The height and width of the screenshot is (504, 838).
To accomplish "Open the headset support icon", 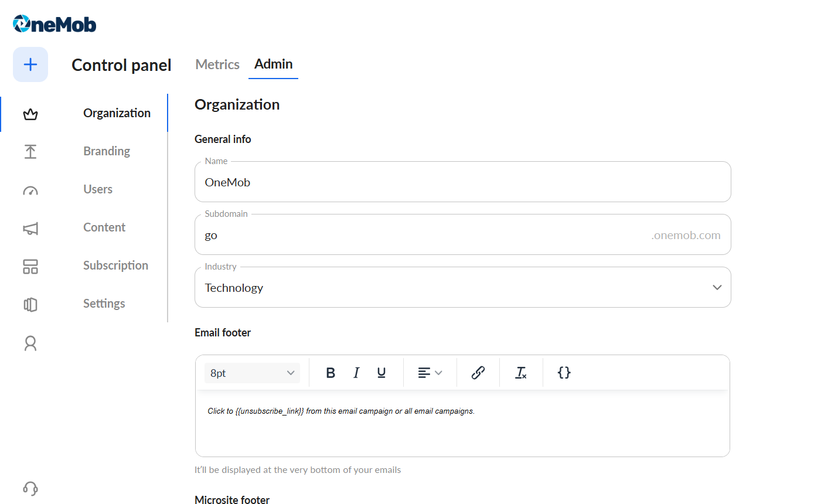I will 30,488.
